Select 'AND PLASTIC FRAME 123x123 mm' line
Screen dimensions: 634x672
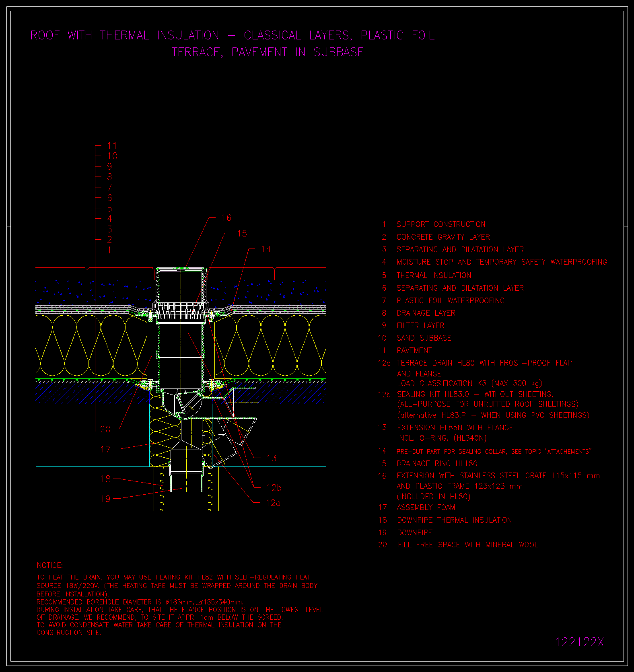coord(459,486)
